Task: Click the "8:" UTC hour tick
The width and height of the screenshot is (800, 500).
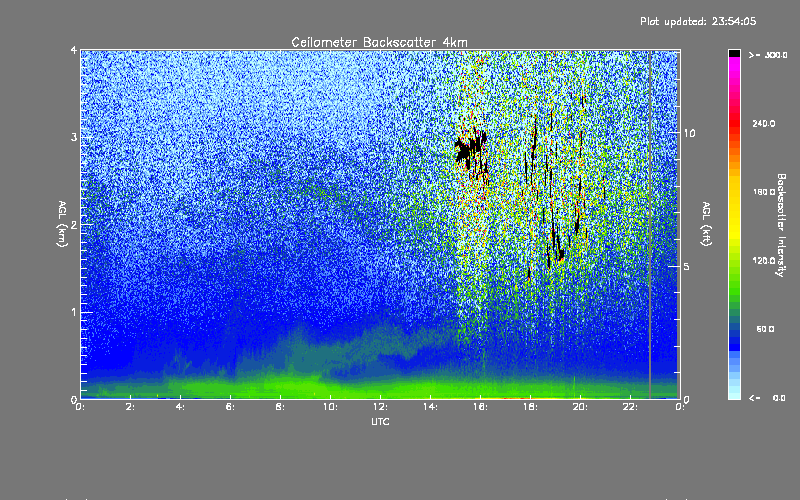Action: pos(281,407)
